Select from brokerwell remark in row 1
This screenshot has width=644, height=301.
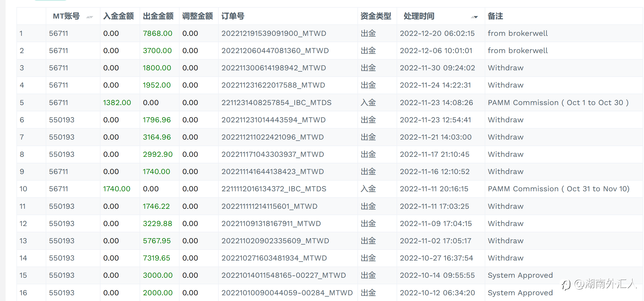point(518,33)
